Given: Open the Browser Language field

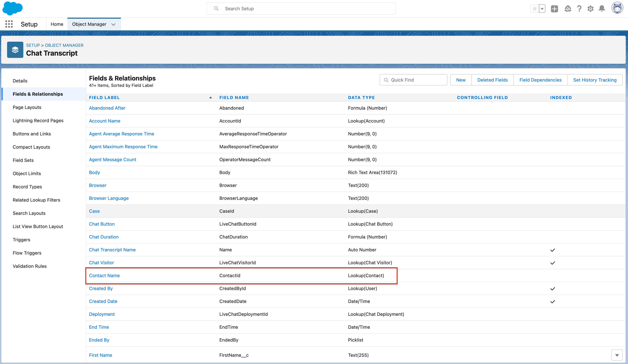Looking at the screenshot, I should click(x=109, y=198).
